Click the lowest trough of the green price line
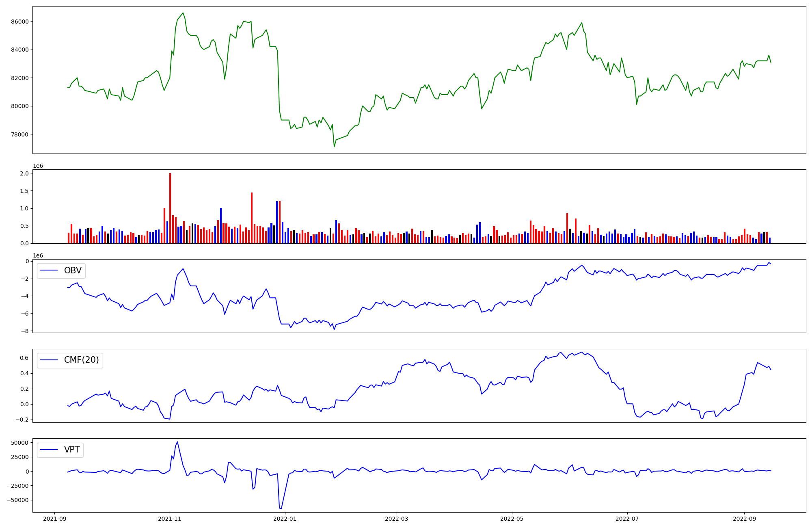 (334, 147)
